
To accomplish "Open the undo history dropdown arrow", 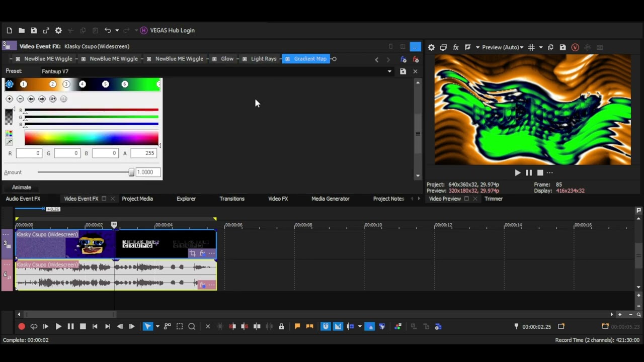I will pos(117,31).
